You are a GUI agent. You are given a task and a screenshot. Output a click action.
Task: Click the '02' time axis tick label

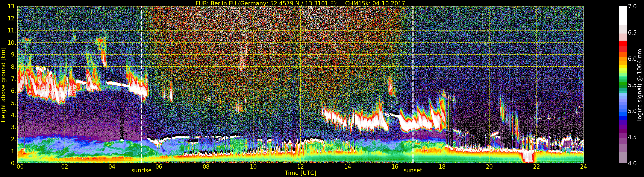point(65,166)
